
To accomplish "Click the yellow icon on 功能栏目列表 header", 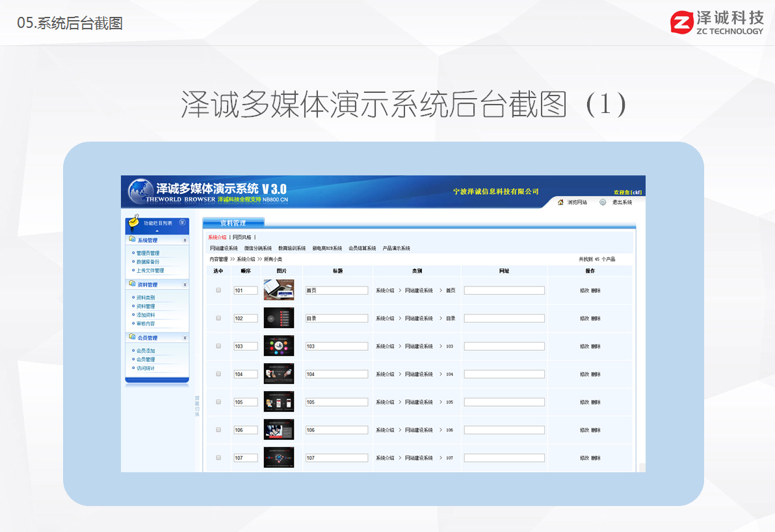I will coord(134,222).
